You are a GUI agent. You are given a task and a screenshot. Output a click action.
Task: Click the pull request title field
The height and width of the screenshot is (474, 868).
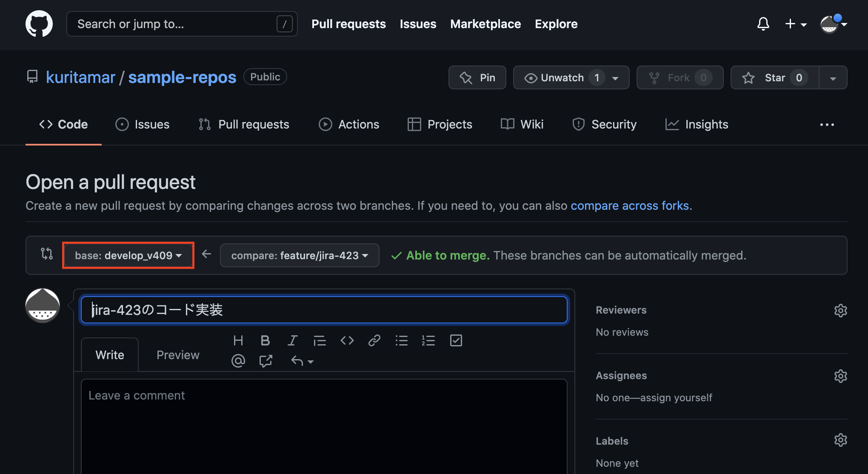(323, 310)
